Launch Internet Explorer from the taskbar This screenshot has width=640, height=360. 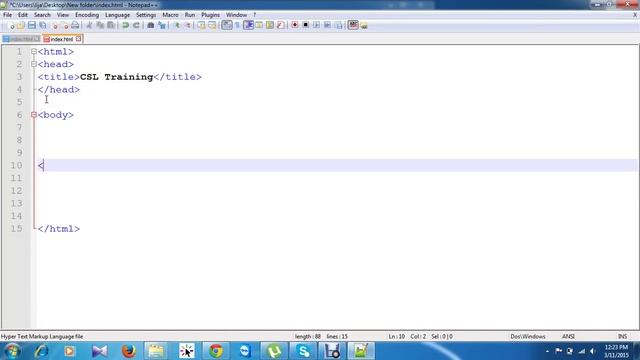coord(41,351)
